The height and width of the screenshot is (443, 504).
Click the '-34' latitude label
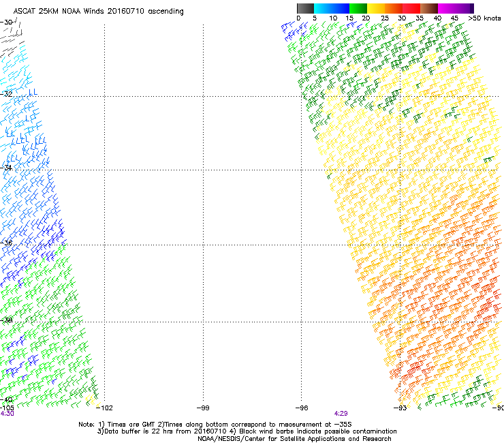pos(6,168)
